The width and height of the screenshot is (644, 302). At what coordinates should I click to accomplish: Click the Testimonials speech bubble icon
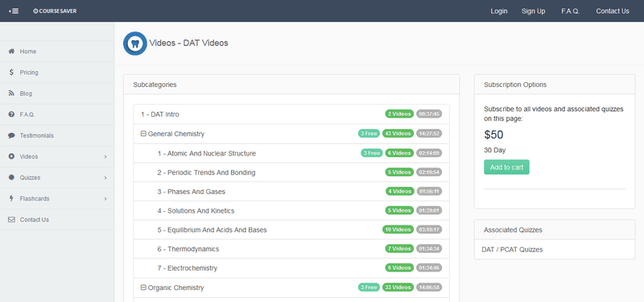pyautogui.click(x=11, y=135)
